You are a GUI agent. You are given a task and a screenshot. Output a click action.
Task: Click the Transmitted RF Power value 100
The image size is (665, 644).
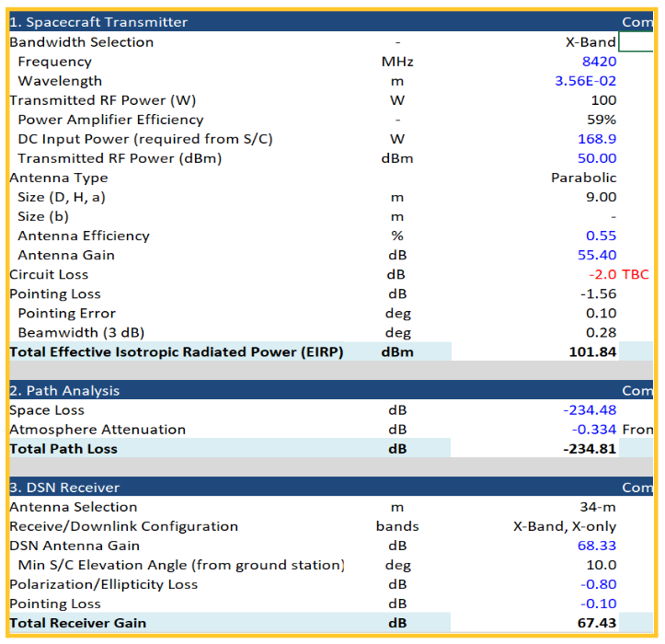tap(603, 100)
